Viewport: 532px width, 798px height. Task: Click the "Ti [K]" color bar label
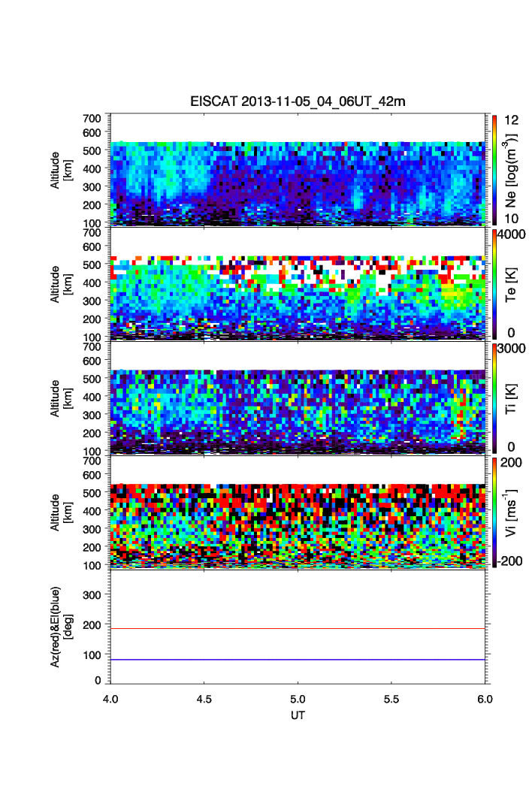511,399
